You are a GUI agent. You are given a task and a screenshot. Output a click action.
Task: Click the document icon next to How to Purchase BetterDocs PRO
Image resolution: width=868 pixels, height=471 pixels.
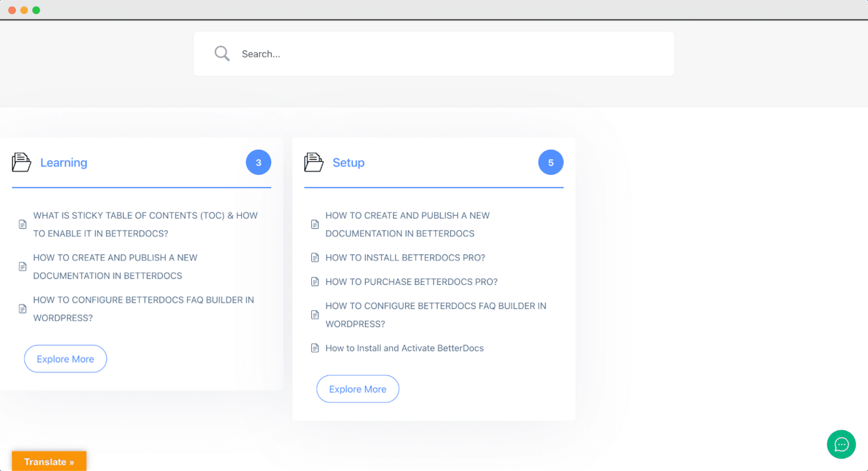coord(315,282)
